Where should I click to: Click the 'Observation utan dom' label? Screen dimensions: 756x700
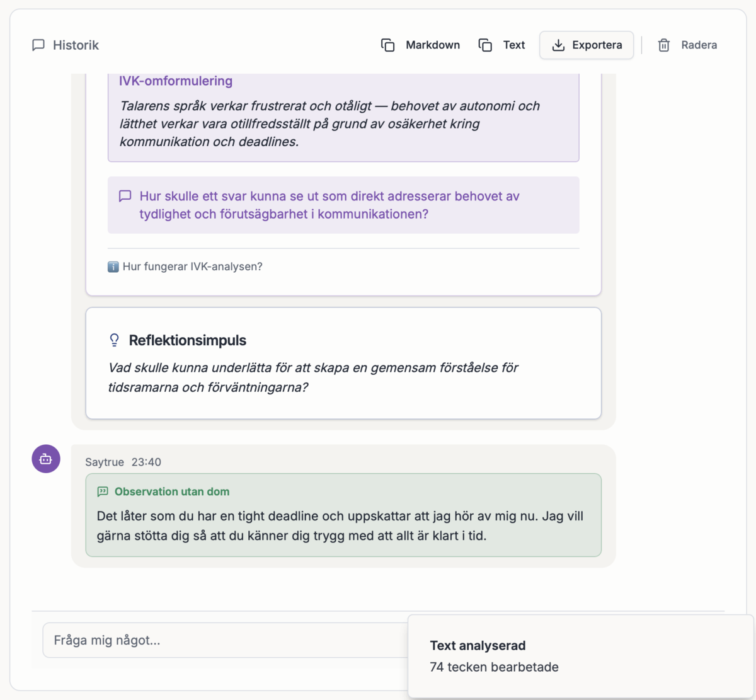172,491
